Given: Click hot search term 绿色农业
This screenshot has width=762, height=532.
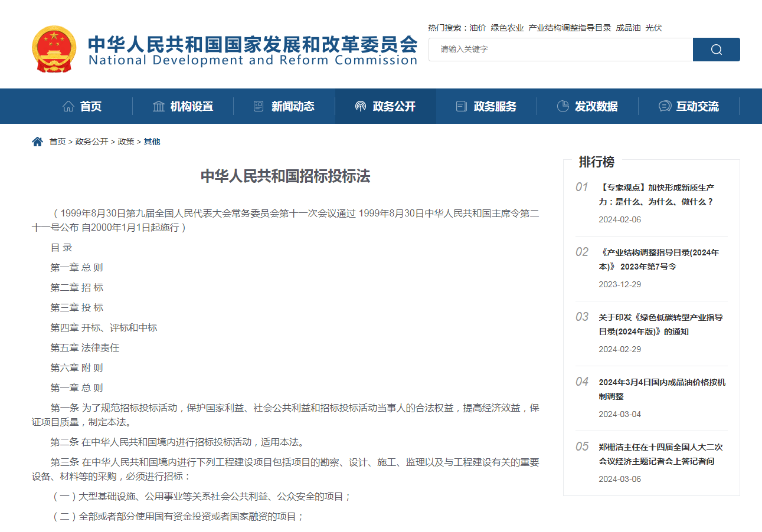Looking at the screenshot, I should [507, 28].
